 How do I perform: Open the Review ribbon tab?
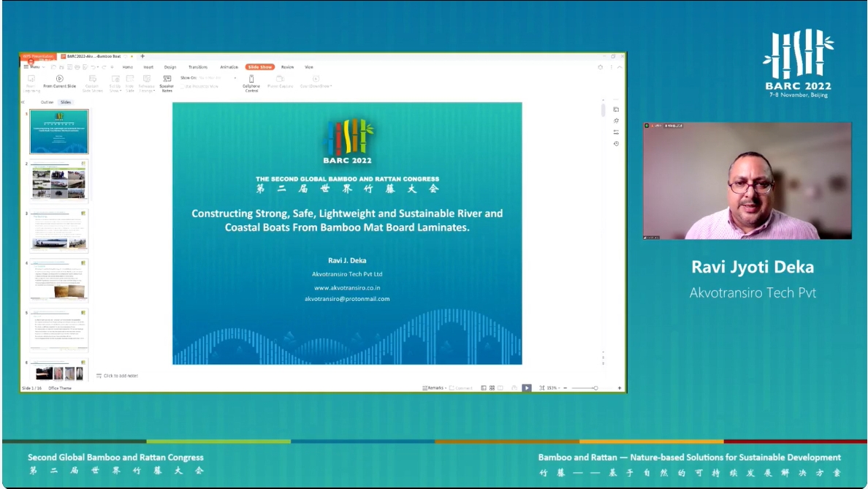287,67
